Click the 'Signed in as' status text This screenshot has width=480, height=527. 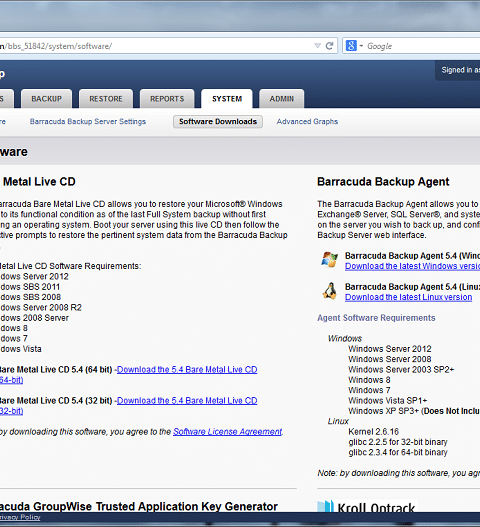461,70
